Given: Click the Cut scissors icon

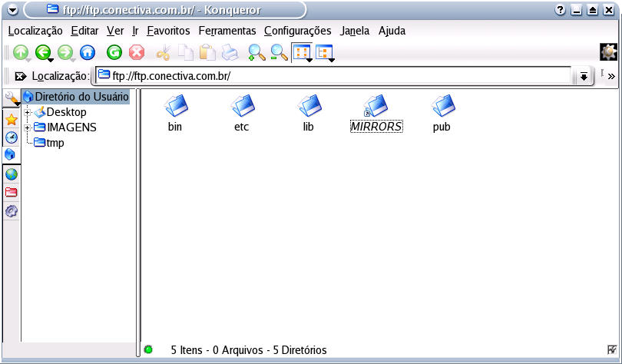Looking at the screenshot, I should [x=164, y=52].
